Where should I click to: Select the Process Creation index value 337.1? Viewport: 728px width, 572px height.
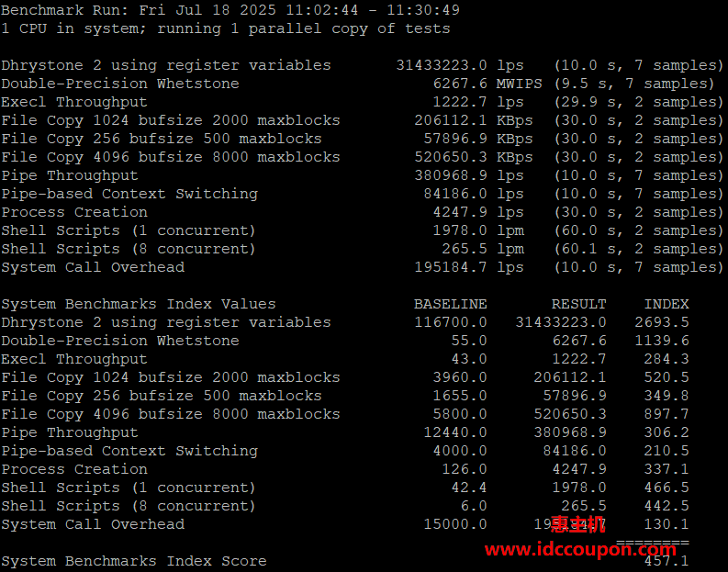[x=666, y=469]
